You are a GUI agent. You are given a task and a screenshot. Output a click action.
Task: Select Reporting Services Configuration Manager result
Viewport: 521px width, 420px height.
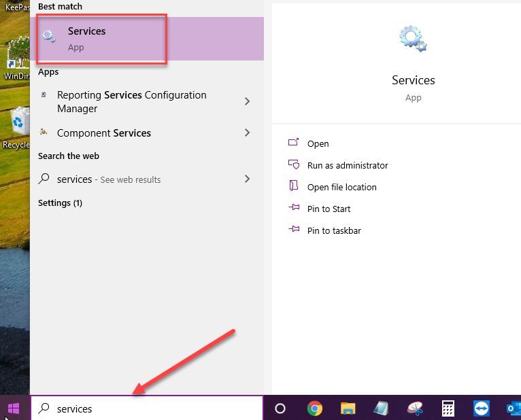[x=147, y=101]
